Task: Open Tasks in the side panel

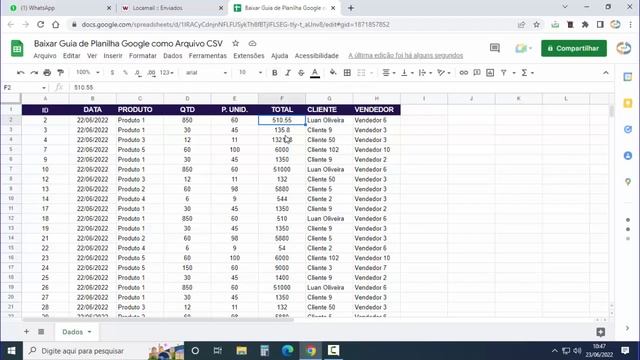Action: pos(628,129)
